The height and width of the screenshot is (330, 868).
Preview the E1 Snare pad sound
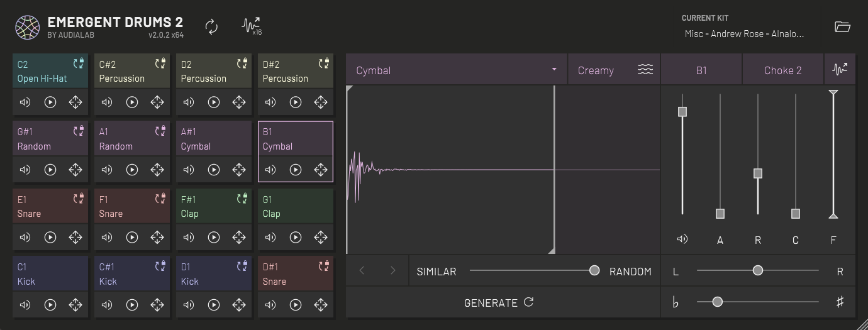(50, 238)
